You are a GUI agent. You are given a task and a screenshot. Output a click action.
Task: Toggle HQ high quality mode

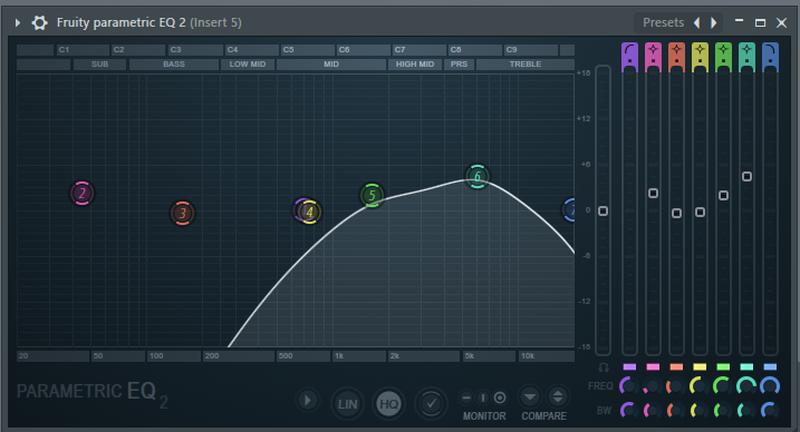pyautogui.click(x=389, y=404)
